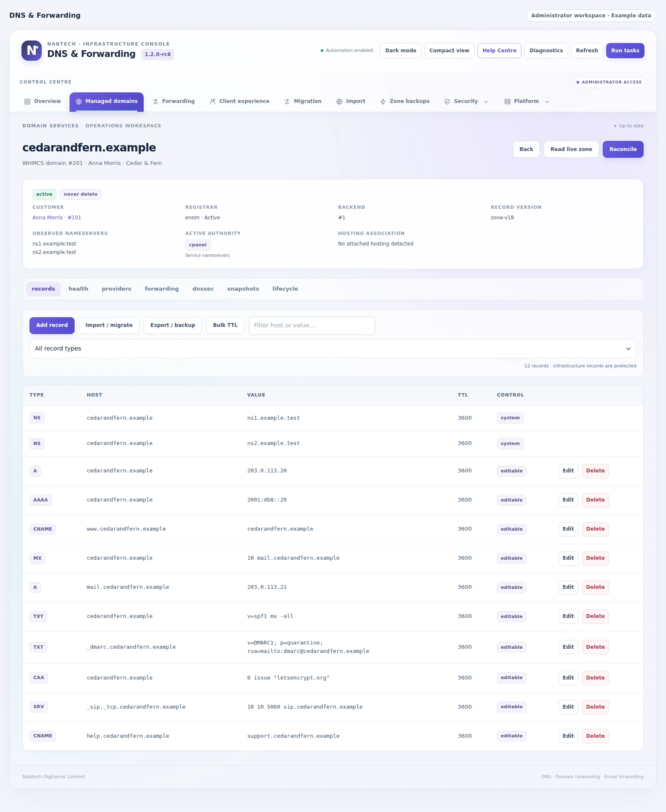Go Back to the domain list
This screenshot has height=812, width=666.
click(x=526, y=149)
